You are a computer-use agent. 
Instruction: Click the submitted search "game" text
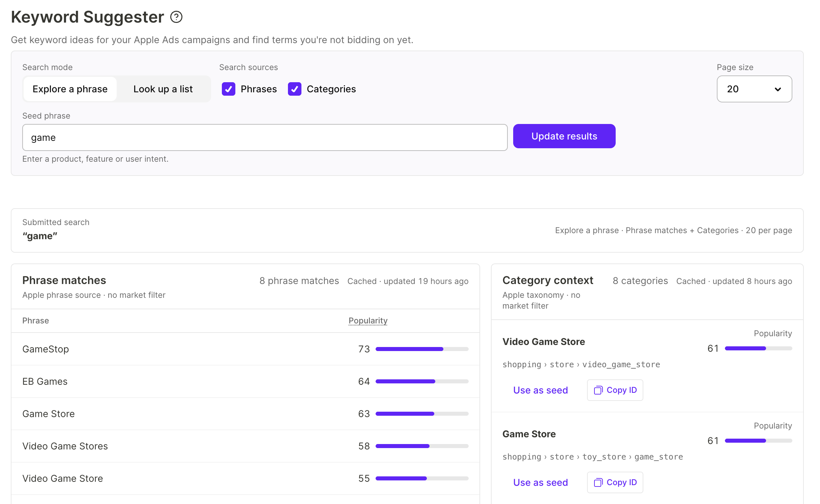(x=40, y=236)
